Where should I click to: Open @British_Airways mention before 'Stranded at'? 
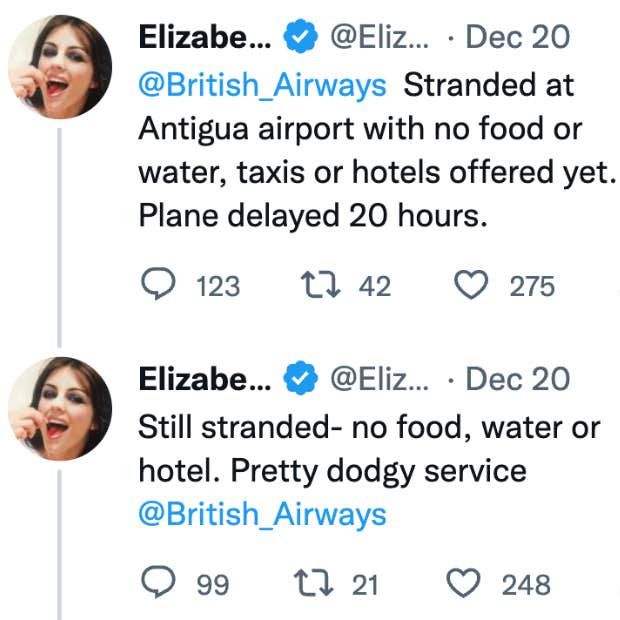tap(261, 85)
